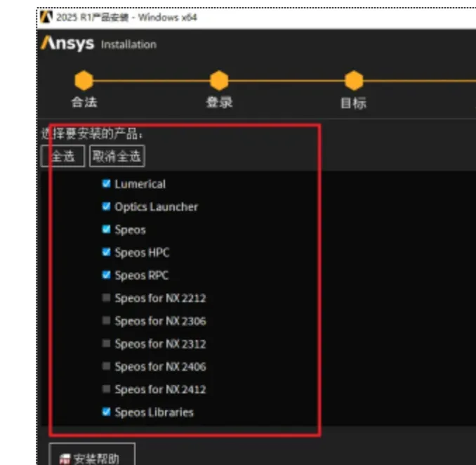This screenshot has width=476, height=465.
Task: Uncheck the Optics Launcher checkbox
Action: pyautogui.click(x=106, y=207)
